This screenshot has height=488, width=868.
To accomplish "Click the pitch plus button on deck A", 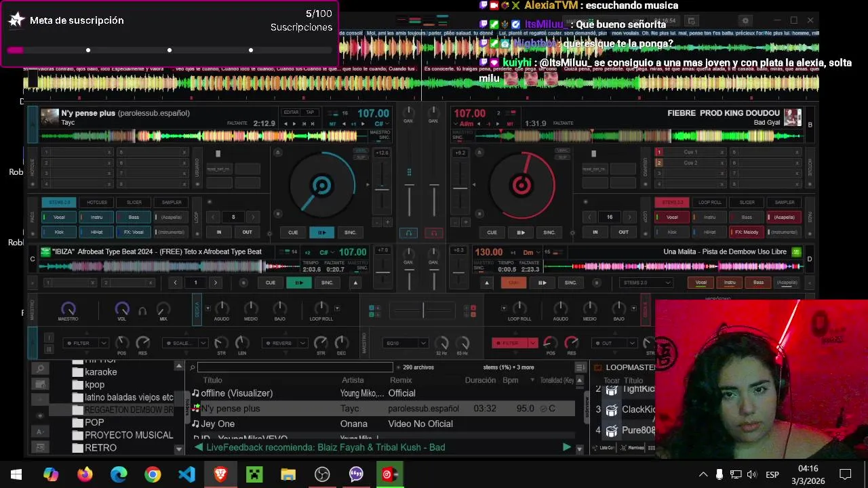I will tap(388, 222).
